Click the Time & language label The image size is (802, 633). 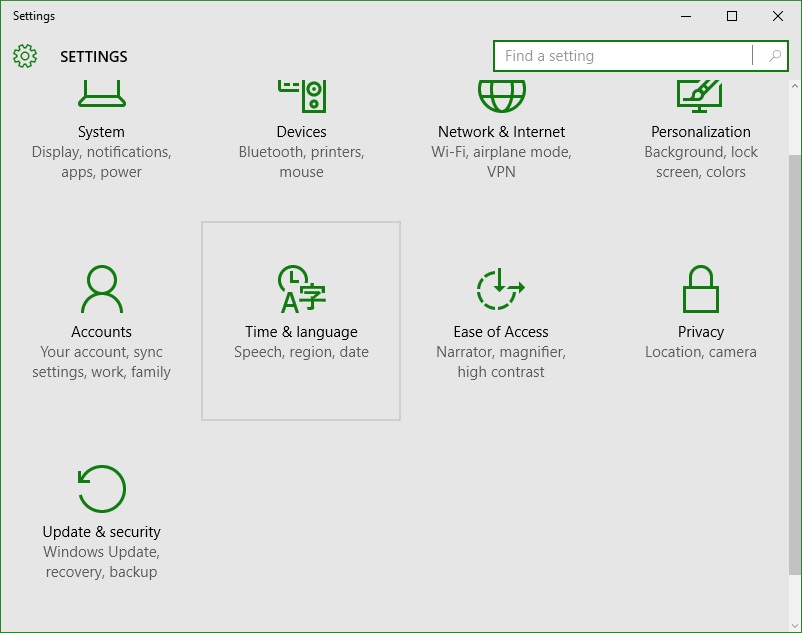tap(301, 332)
